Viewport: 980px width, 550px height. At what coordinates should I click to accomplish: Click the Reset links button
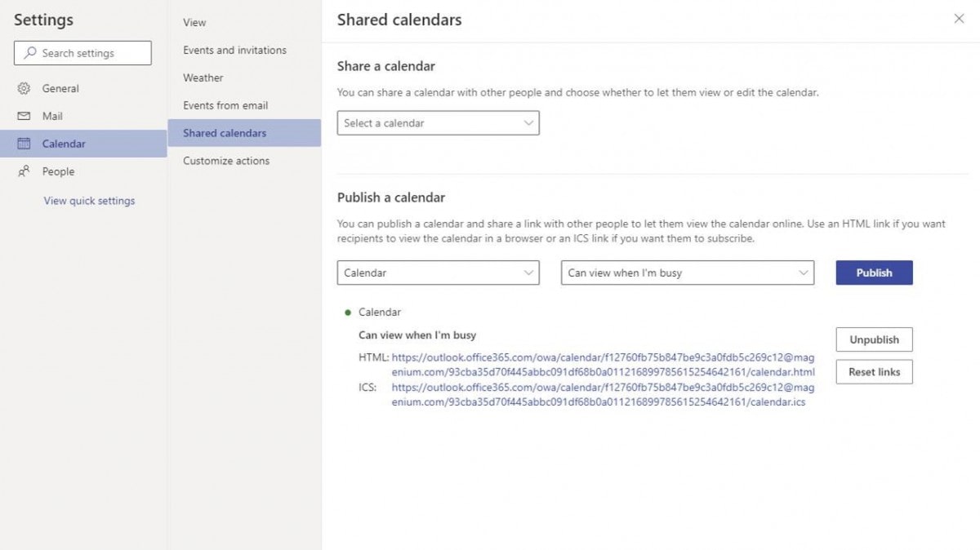pos(874,371)
